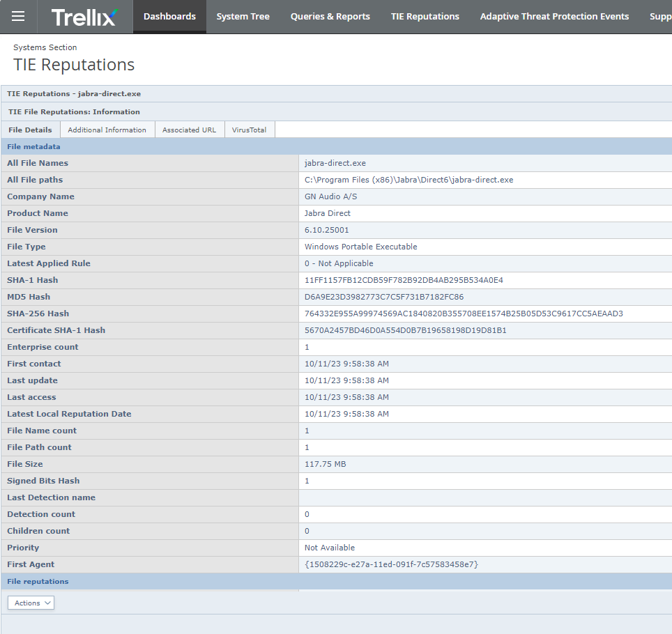Select the File Details tab
The height and width of the screenshot is (634, 672).
pos(30,130)
